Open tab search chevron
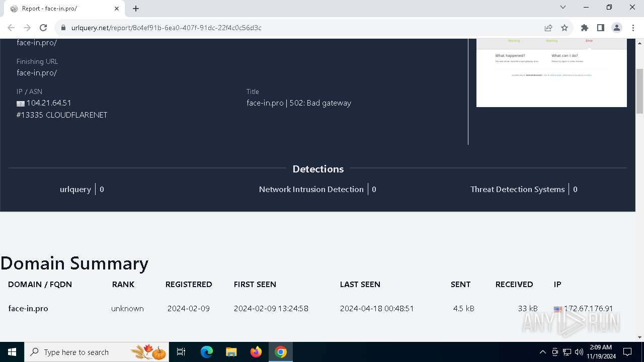Image resolution: width=644 pixels, height=362 pixels. tap(563, 8)
